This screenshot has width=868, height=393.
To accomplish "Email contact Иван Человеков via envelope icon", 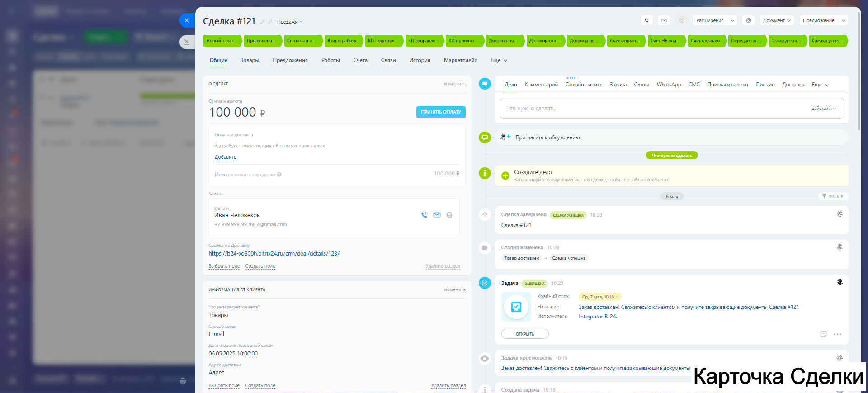I will [x=437, y=215].
